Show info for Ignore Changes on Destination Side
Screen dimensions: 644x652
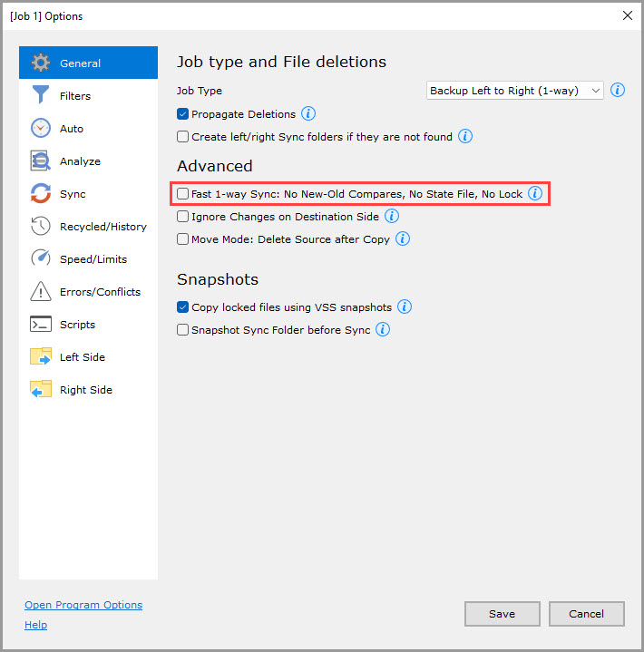[392, 217]
